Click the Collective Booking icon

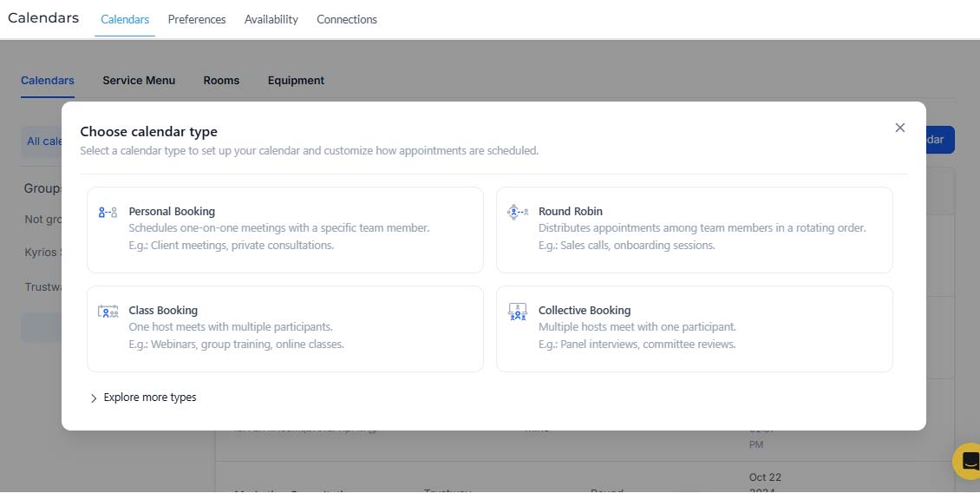518,312
